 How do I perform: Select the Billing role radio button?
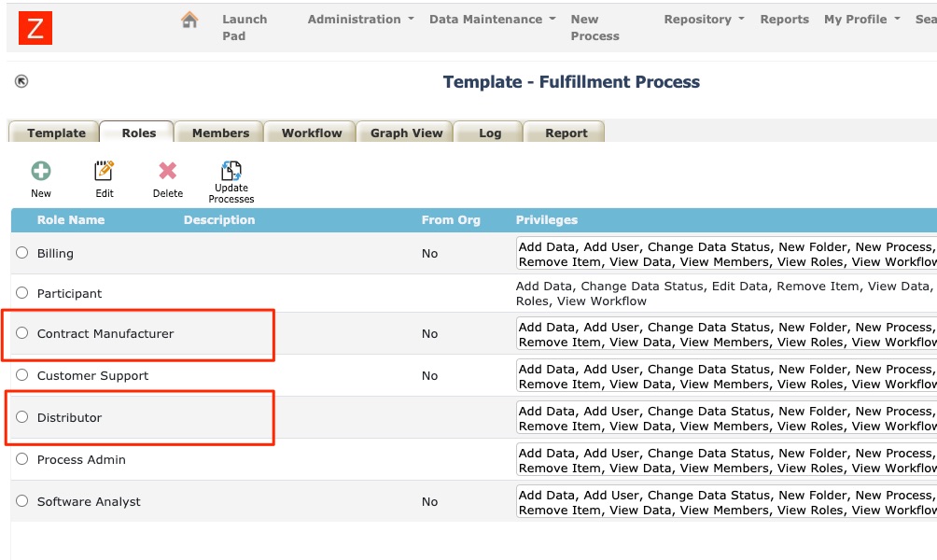[21, 253]
